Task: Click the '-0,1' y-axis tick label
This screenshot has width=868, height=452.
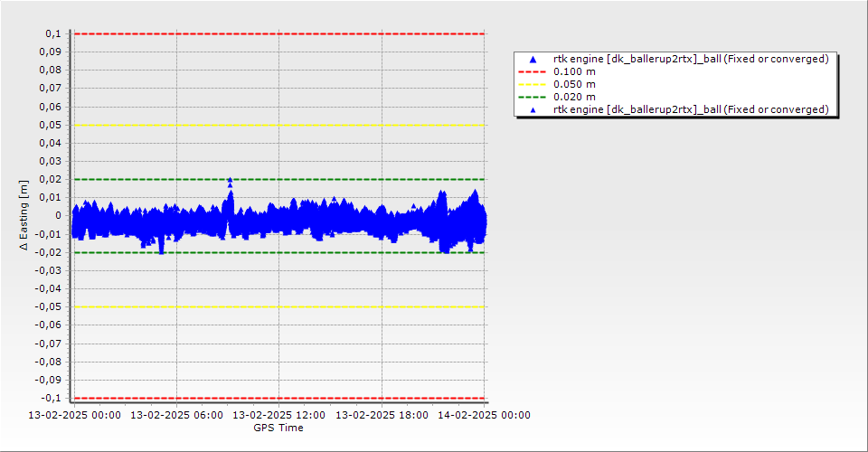Action: 52,399
